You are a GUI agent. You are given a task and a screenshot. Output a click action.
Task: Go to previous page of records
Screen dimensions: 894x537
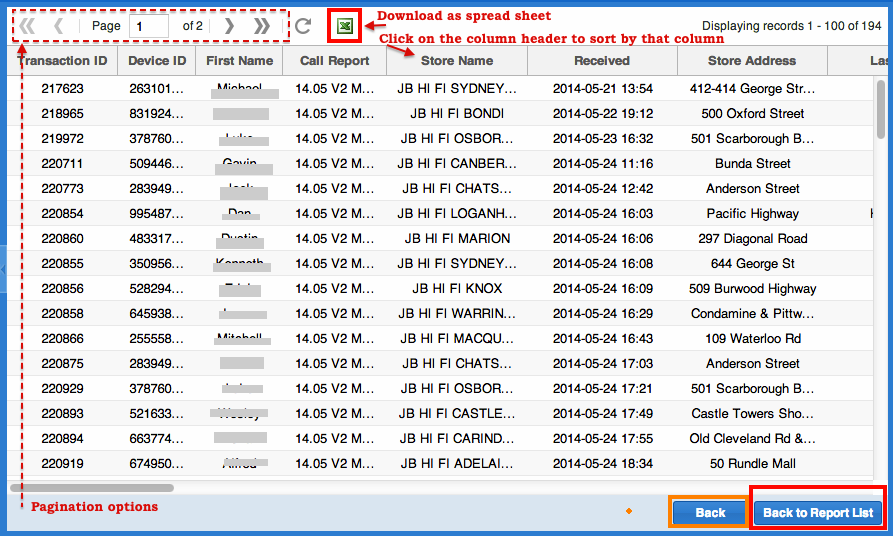tap(59, 26)
